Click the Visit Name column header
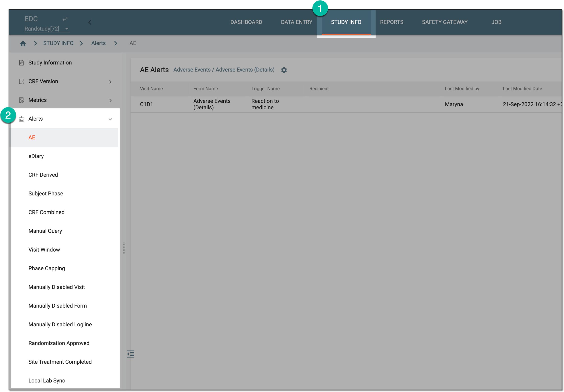The height and width of the screenshot is (392, 564). pyautogui.click(x=151, y=89)
